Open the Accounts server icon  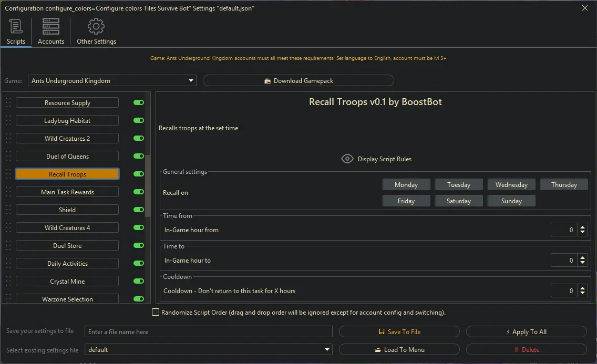[51, 26]
